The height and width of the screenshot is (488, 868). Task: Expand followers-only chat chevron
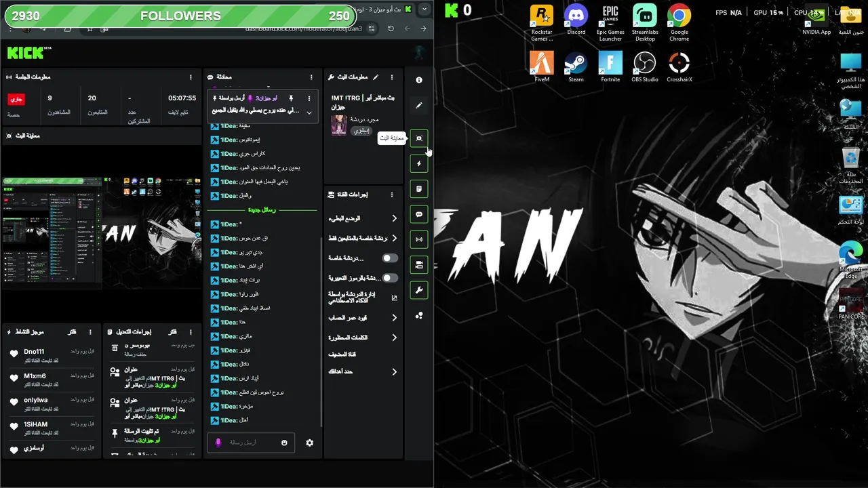click(394, 238)
